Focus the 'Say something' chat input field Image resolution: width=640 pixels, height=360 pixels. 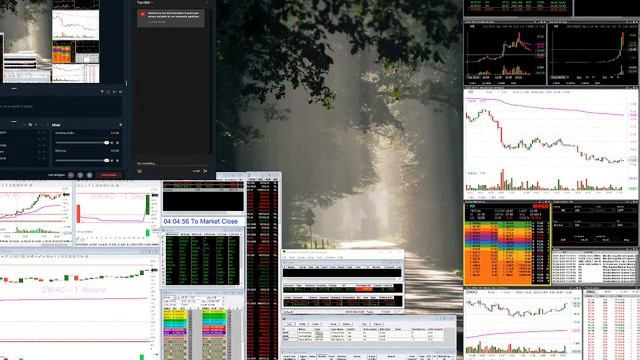[171, 163]
